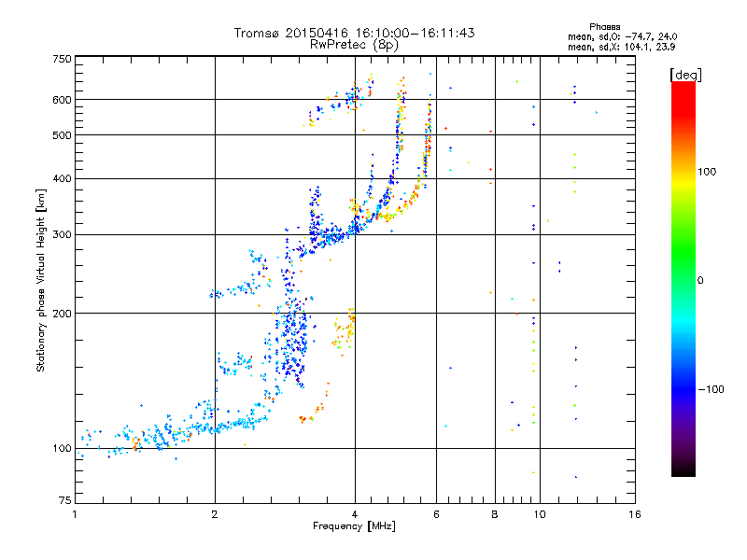Click the x-axis tick label '16'
Screen dimensions: 747x560
pos(635,514)
